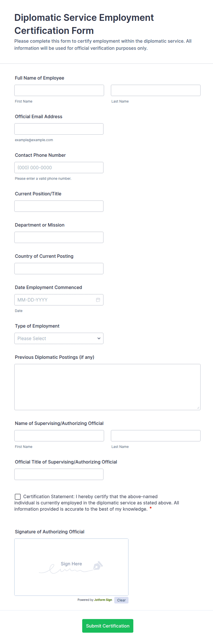The width and height of the screenshot is (213, 644).
Task: Focus the Department or Mission field
Action: (59, 237)
